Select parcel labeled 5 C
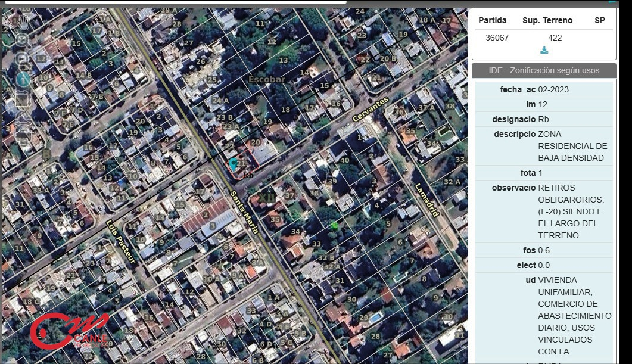Screen dimensions: 632x364 point(286,343)
